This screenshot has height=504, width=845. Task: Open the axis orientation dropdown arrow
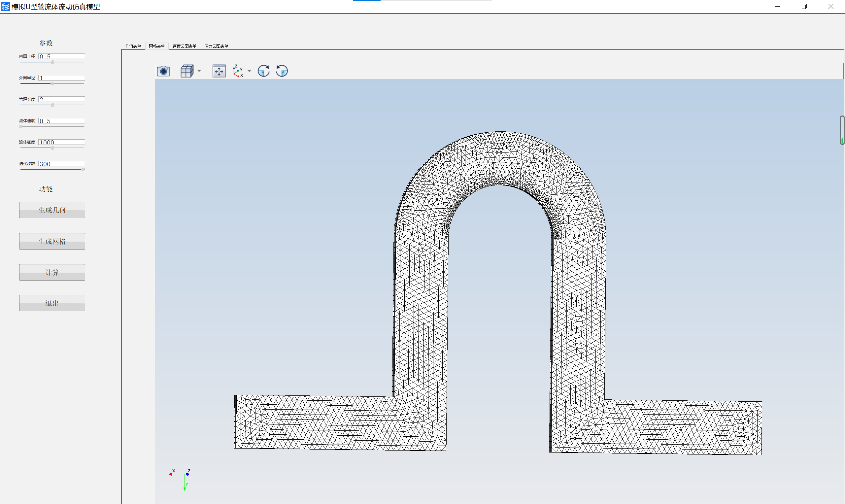pos(249,71)
